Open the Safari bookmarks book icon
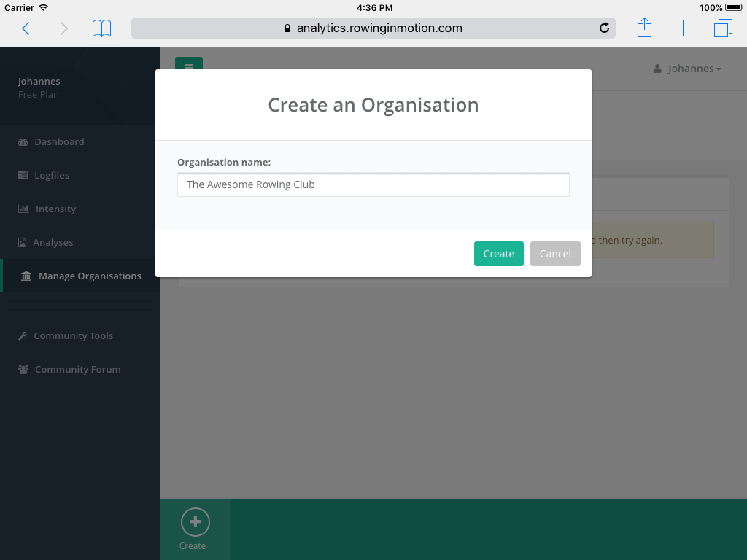Viewport: 747px width, 560px height. coord(102,28)
